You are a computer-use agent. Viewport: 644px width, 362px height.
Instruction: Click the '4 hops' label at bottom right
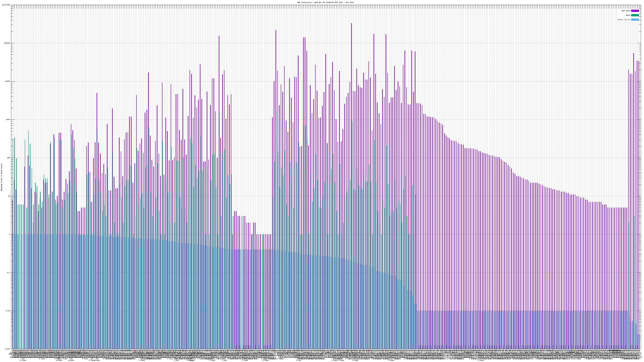481,360
